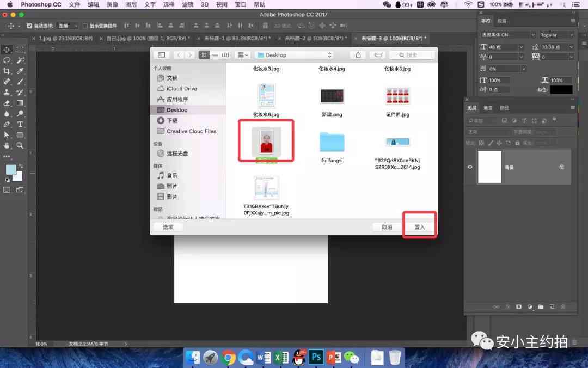Switch to the 段落 panel tab
This screenshot has width=588, height=368.
501,21
